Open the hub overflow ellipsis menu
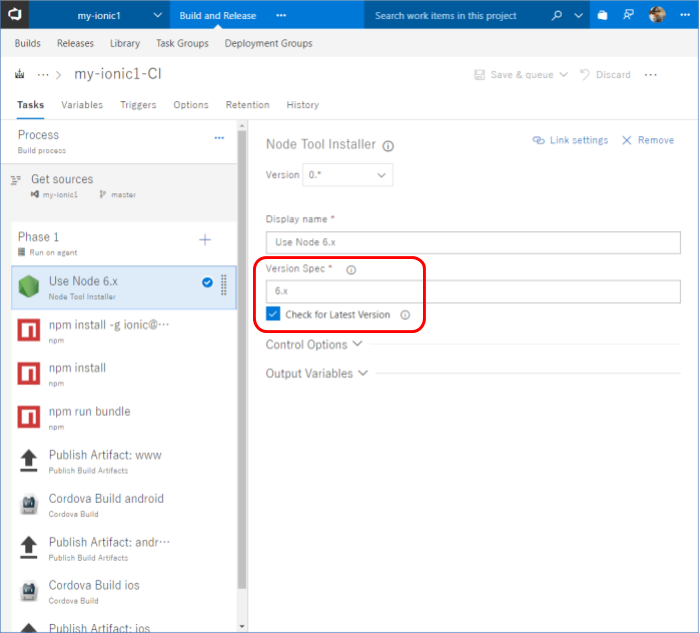 281,16
